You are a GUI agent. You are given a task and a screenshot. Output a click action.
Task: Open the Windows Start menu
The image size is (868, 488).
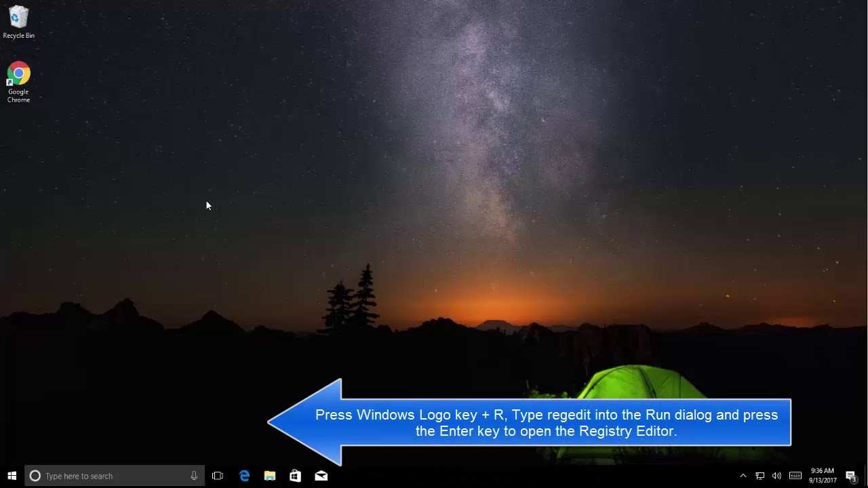tap(12, 476)
